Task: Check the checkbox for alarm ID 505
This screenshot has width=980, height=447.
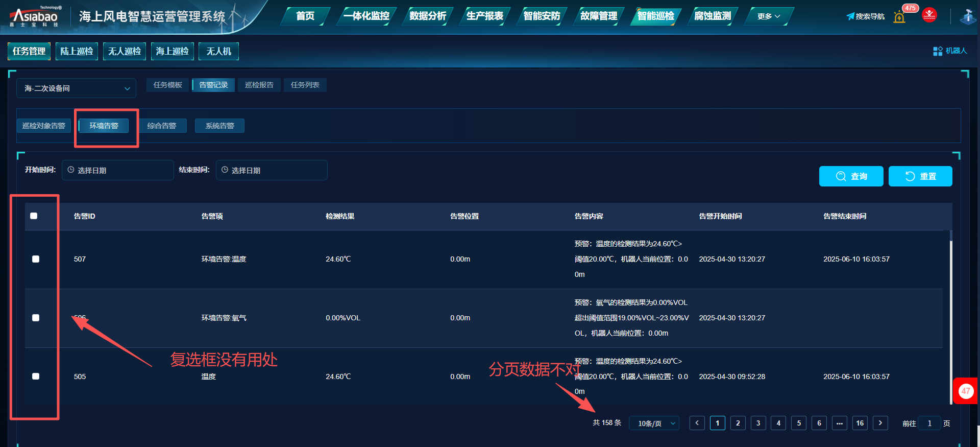Action: point(36,377)
